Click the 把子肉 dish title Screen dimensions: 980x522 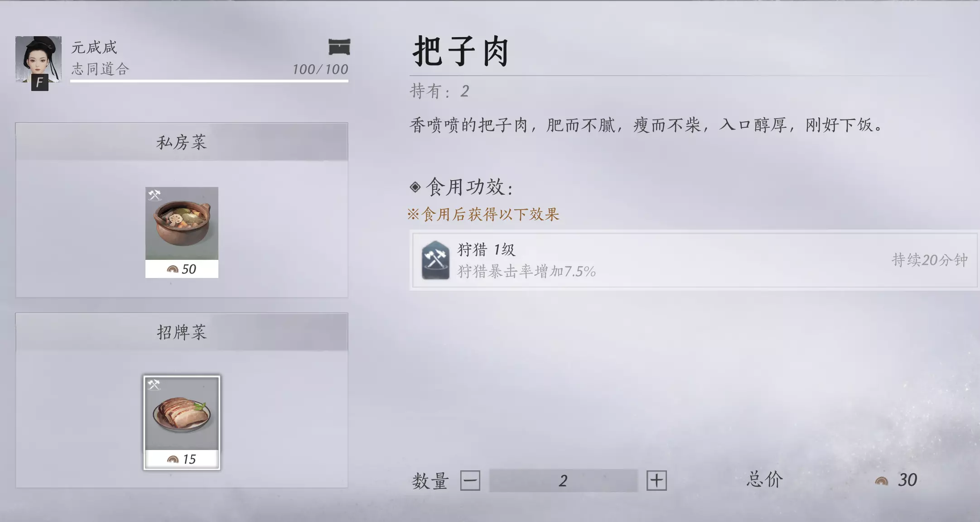[461, 51]
